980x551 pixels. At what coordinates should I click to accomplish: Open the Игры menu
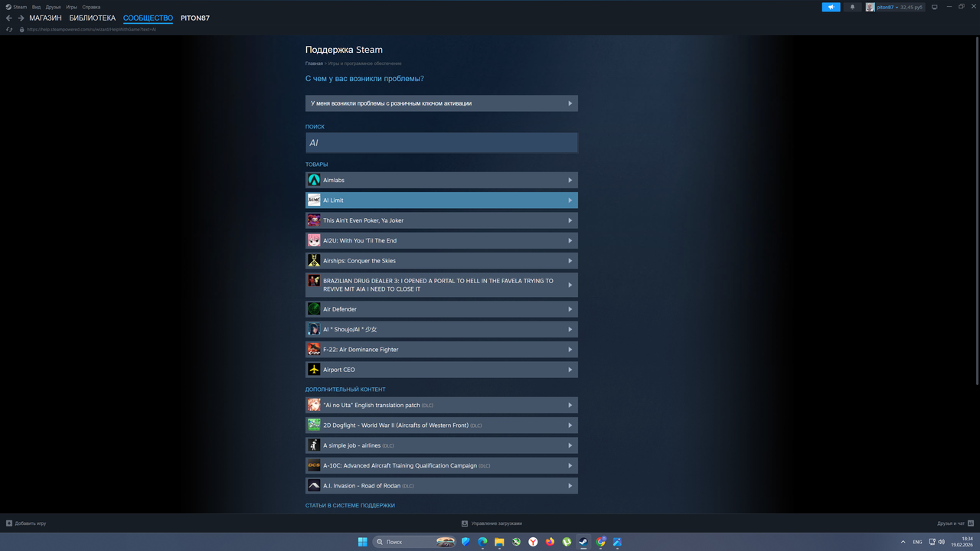[71, 7]
